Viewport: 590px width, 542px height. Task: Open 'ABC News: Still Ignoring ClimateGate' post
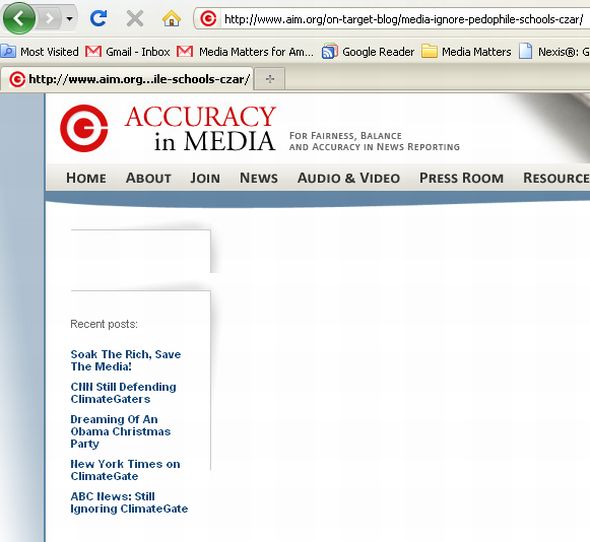129,502
